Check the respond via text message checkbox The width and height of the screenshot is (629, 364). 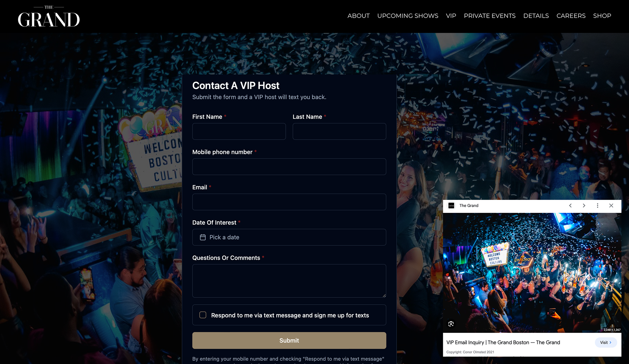(x=203, y=315)
